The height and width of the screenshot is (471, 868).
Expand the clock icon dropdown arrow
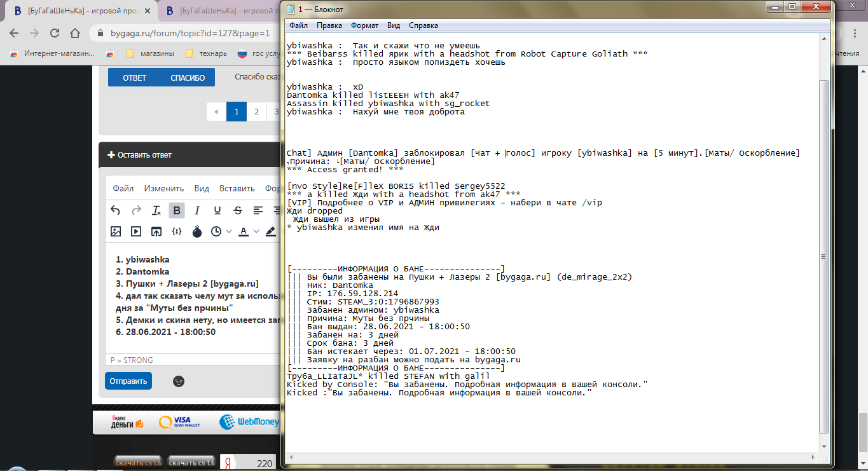pos(229,232)
